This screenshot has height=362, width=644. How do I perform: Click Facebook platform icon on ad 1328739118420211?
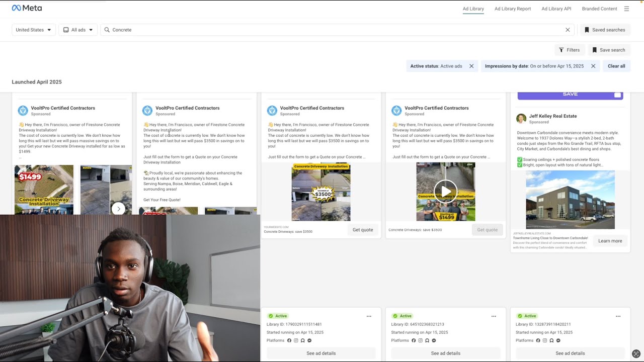tap(538, 340)
